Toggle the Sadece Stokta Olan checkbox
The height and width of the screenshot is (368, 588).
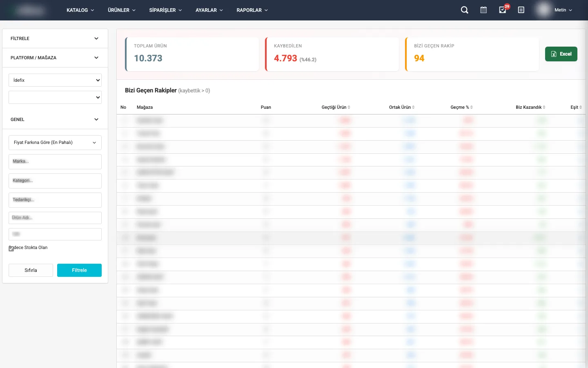(x=11, y=248)
